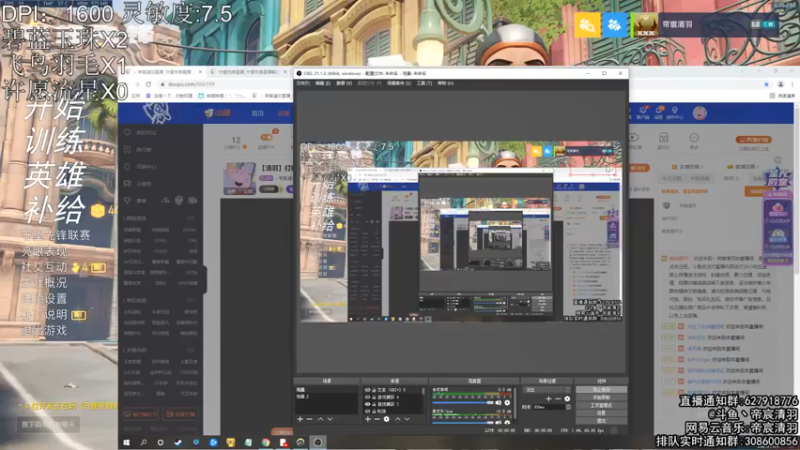Select 英雄 in the Overwatch menu

point(54,176)
